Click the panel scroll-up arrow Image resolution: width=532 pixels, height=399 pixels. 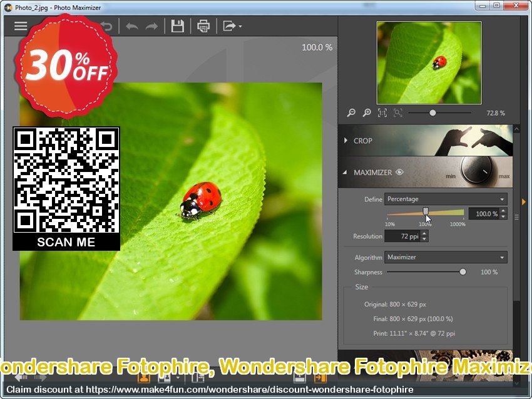pos(516,129)
